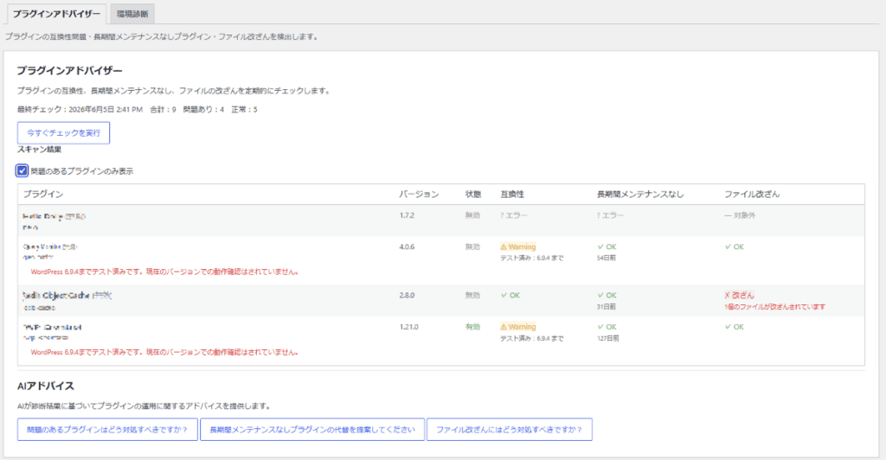Click version 1.7.2 cell
The width and height of the screenshot is (886, 460).
(x=407, y=215)
